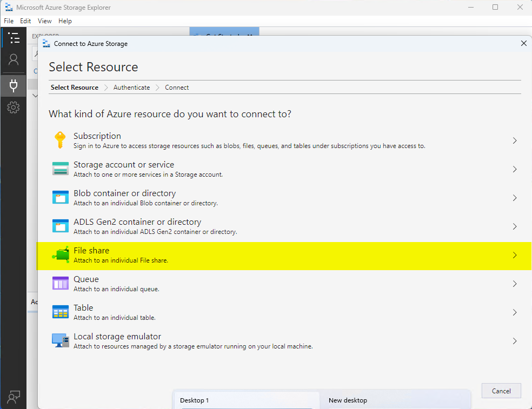532x409 pixels.
Task: Click the Subscription key icon
Action: point(60,140)
